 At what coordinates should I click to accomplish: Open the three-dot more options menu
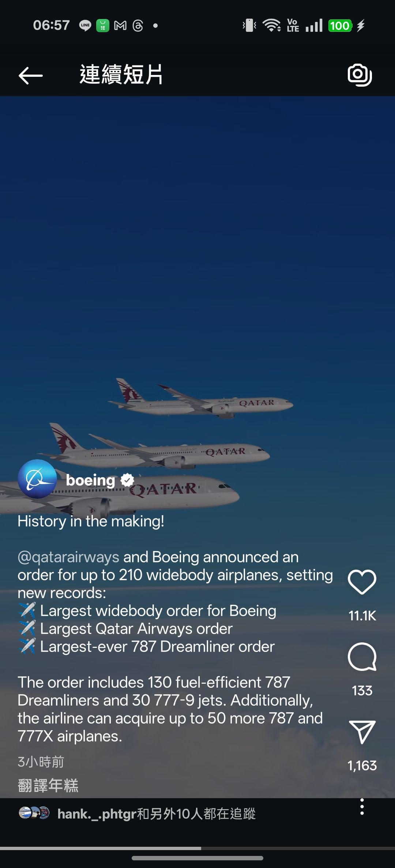pos(362,807)
